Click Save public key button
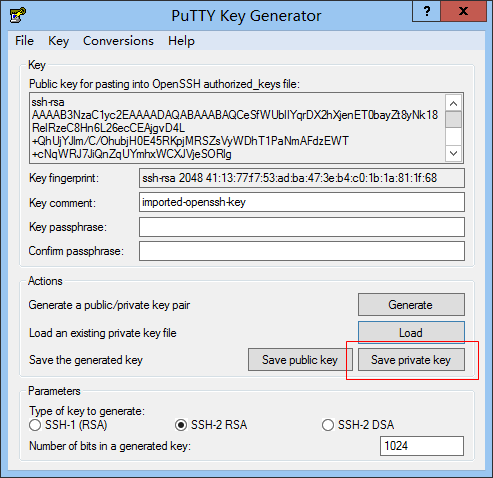 click(x=300, y=360)
